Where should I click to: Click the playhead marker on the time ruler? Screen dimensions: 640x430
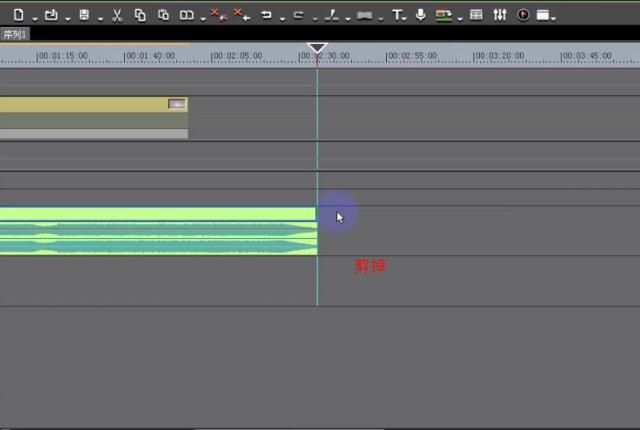point(317,48)
